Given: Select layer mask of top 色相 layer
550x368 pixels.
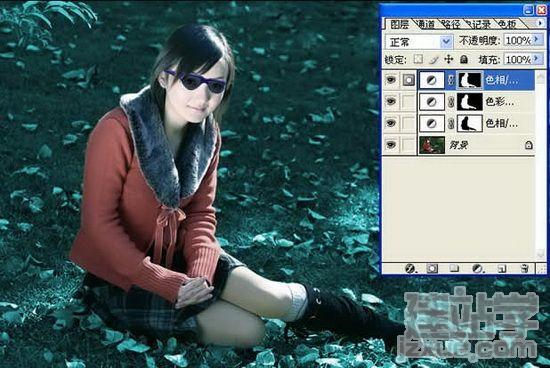Looking at the screenshot, I should [470, 80].
